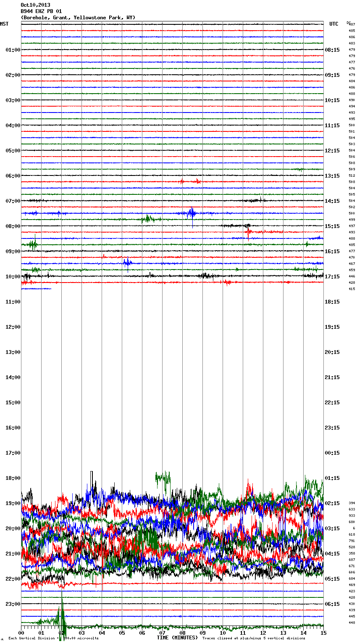Select the MST time label '09:00'
Image resolution: width=357 pixels, height=644 pixels.
13,251
